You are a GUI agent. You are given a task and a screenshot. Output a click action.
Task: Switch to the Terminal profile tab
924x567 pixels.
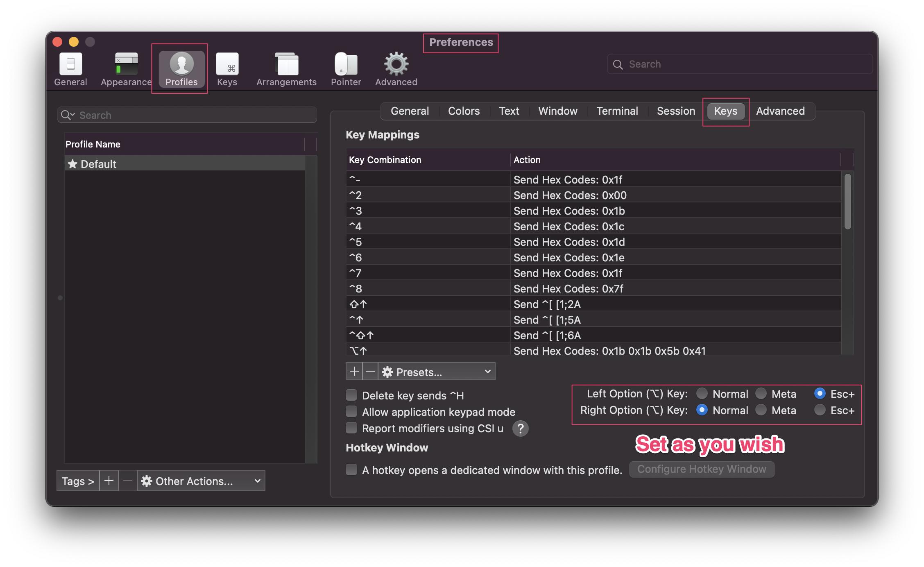(x=617, y=111)
